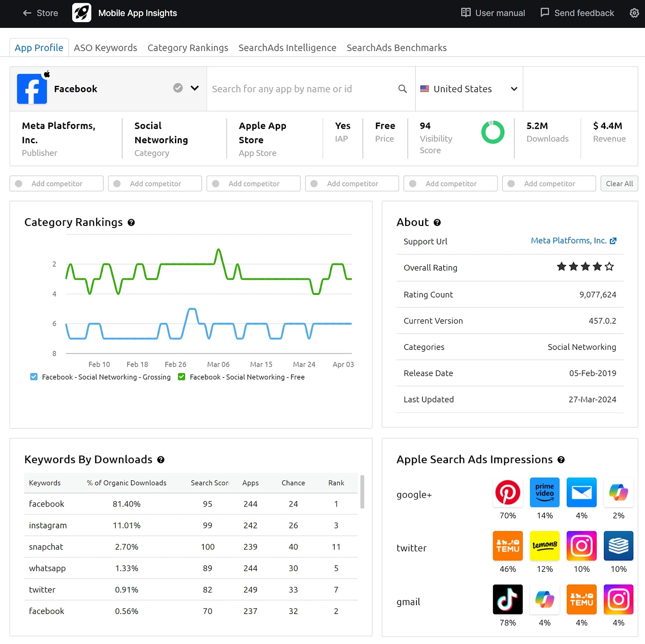The image size is (645, 644).
Task: Switch to App Profile tab
Action: point(39,48)
